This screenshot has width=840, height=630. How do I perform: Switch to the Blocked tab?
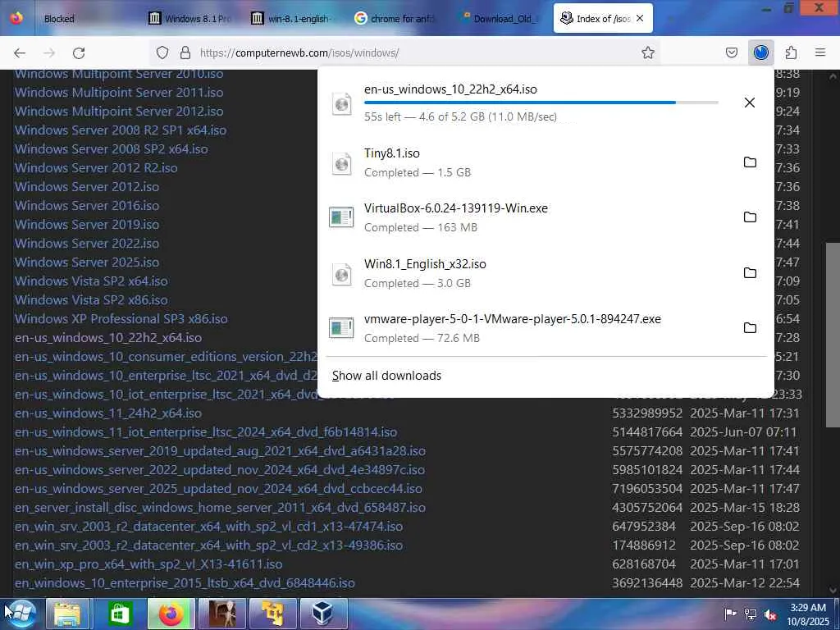59,19
